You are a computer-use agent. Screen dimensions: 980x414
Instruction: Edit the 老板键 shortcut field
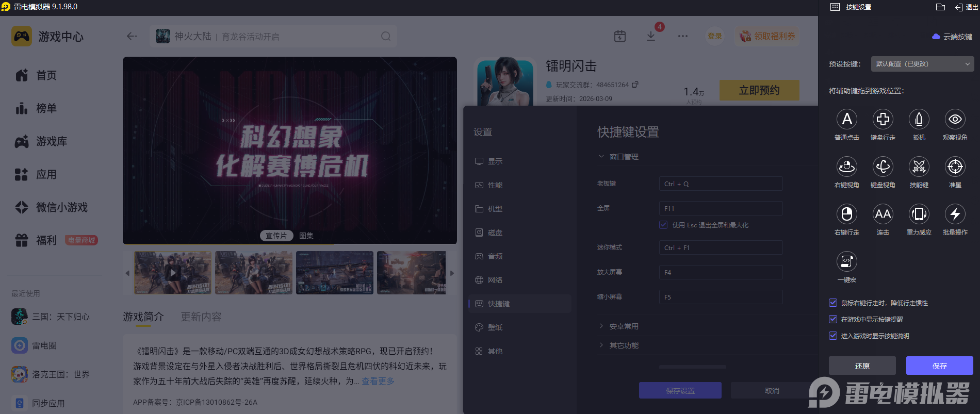click(x=721, y=184)
